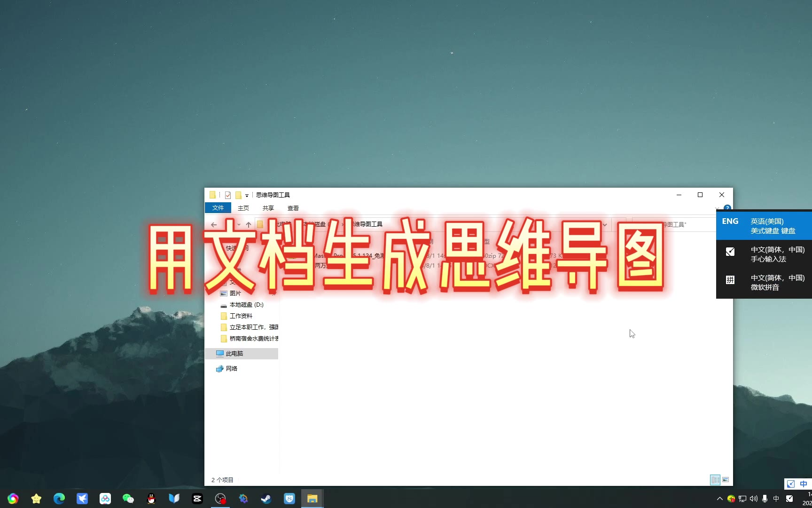Viewport: 812px width, 508px height.
Task: Launch Microsoft Edge from the taskbar
Action: click(59, 499)
